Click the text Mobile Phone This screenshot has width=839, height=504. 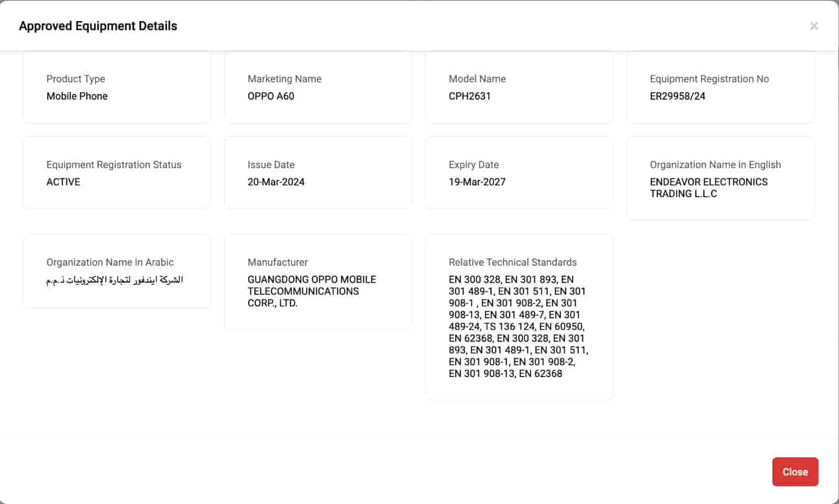[x=77, y=96]
